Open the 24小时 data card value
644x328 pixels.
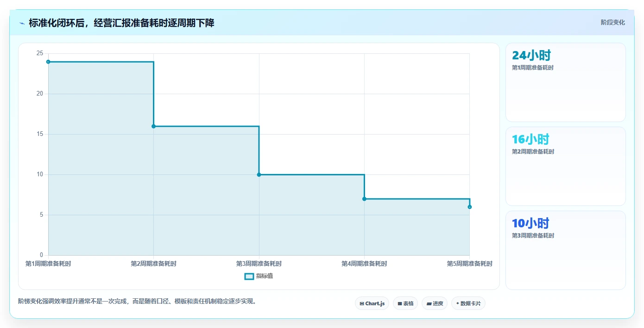[x=531, y=55]
